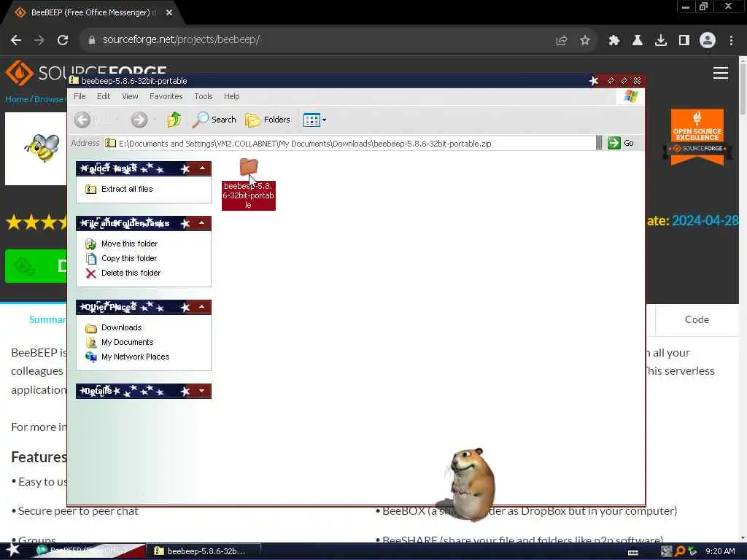Switch to beebeep-5.8.6-32b taskbar window
The image size is (747, 560).
tap(204, 551)
